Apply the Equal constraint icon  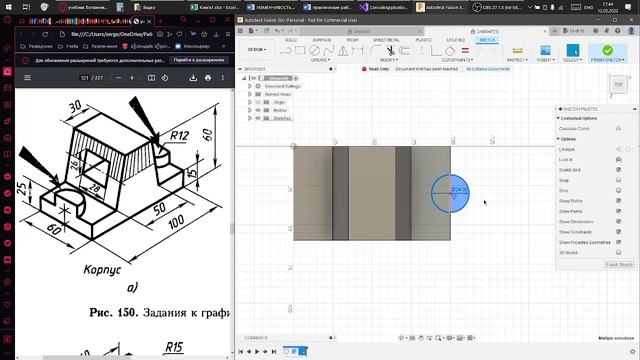click(465, 51)
